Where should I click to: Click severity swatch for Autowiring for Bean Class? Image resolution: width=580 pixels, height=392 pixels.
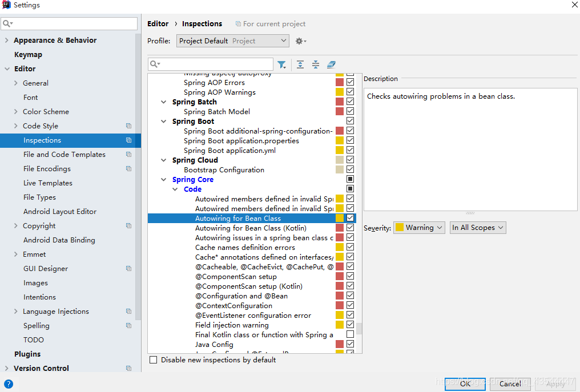pyautogui.click(x=340, y=218)
